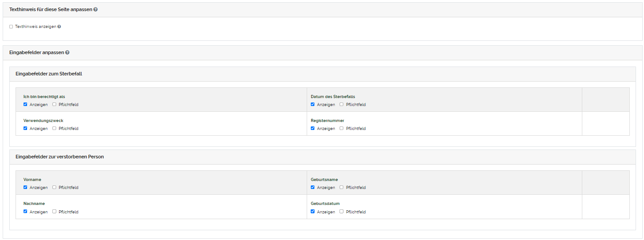Uncheck Anzeigen for Vorname
This screenshot has width=644, height=240.
[25, 187]
